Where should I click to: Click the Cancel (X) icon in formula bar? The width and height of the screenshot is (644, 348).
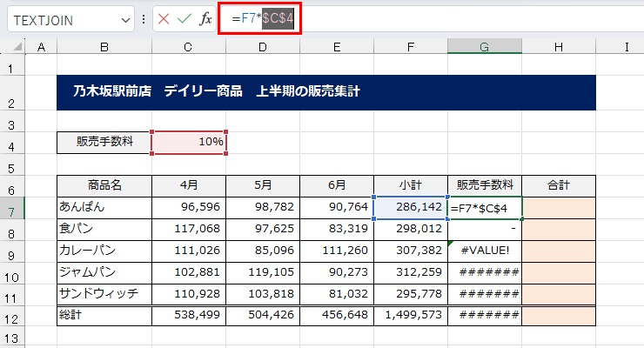[x=164, y=19]
